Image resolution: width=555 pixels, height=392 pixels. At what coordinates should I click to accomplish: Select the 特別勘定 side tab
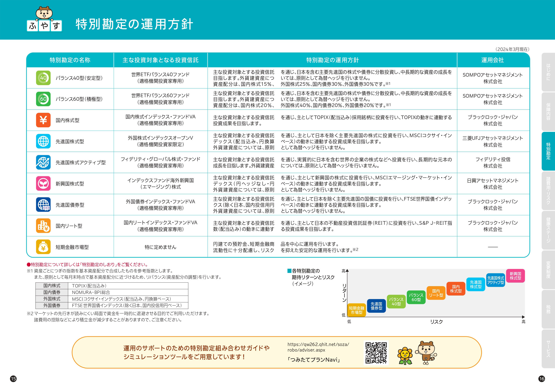548,151
